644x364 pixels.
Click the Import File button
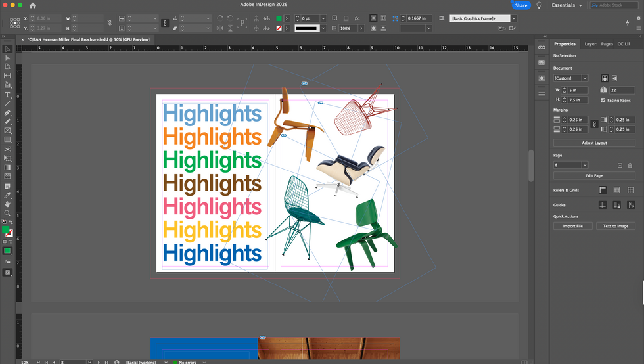(x=572, y=227)
